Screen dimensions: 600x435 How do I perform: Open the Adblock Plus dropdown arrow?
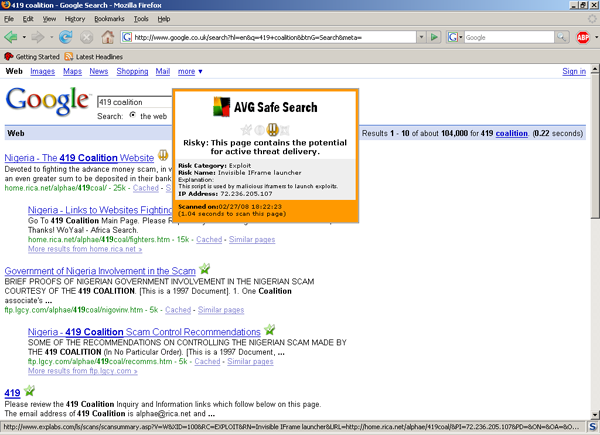(x=596, y=37)
